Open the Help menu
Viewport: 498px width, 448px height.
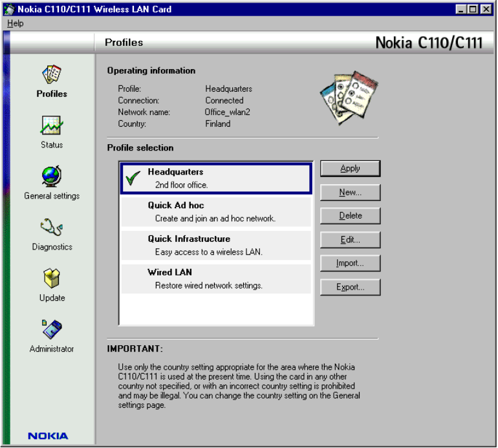pyautogui.click(x=16, y=23)
